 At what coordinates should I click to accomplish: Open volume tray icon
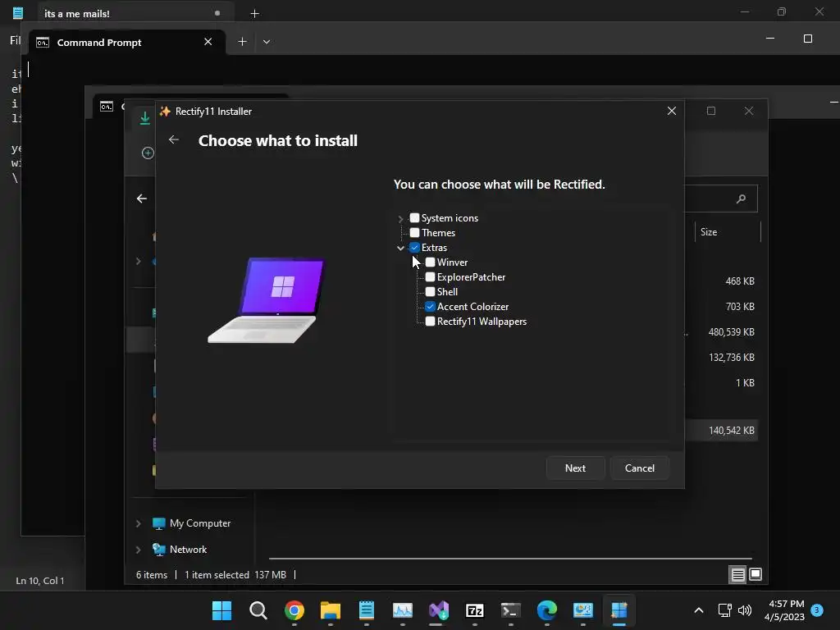pyautogui.click(x=745, y=610)
